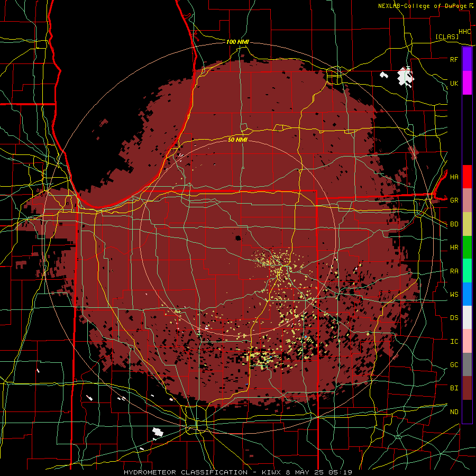476x476 pixels.
Task: Click the GC legend label
Action: [x=454, y=364]
